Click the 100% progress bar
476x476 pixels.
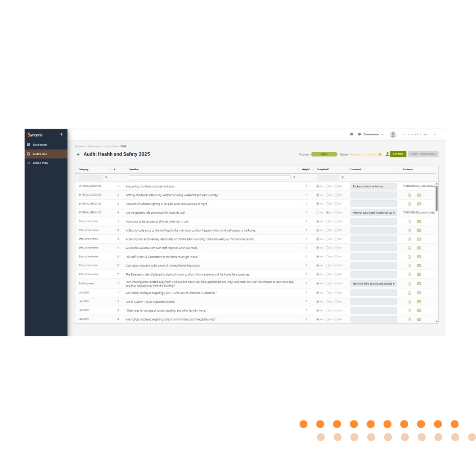pos(323,154)
